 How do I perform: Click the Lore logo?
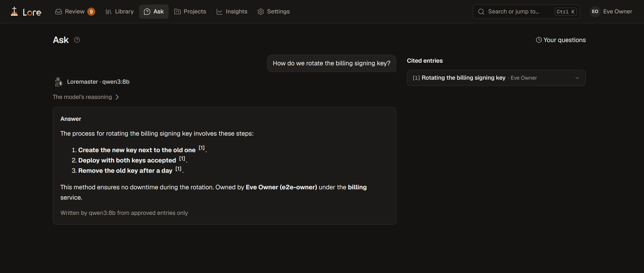[26, 11]
